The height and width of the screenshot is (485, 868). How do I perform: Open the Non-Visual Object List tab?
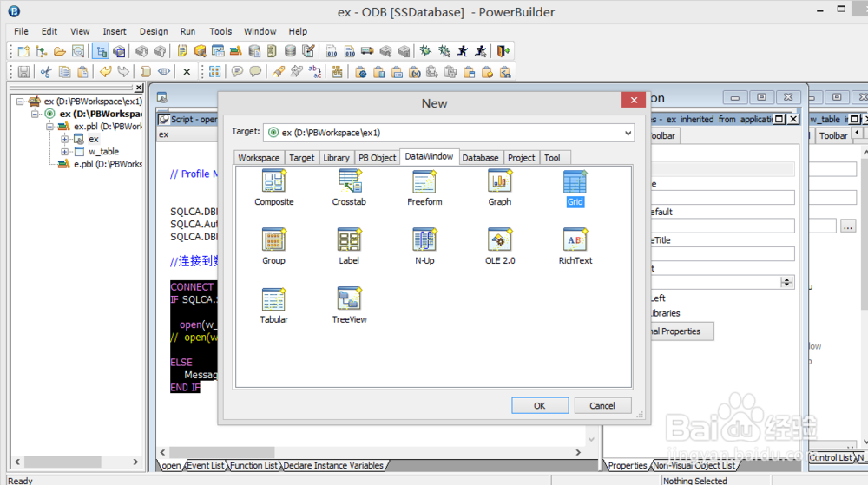coord(694,466)
